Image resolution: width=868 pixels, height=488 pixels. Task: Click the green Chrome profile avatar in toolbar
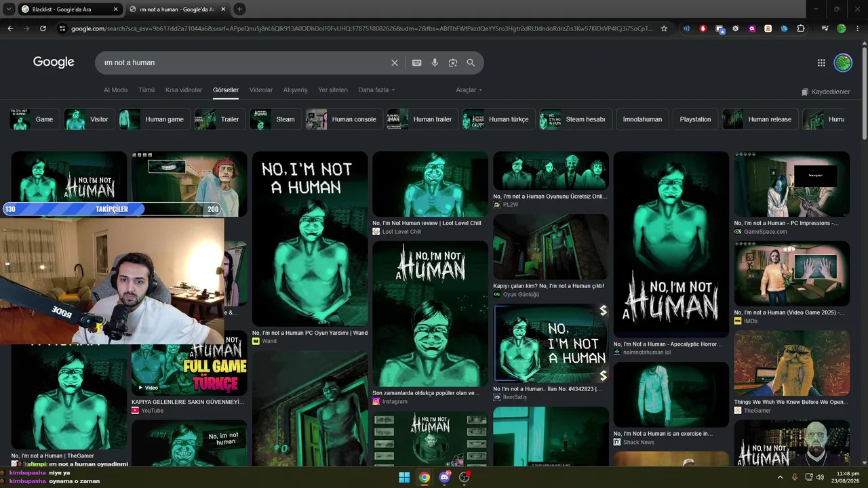[x=842, y=28]
